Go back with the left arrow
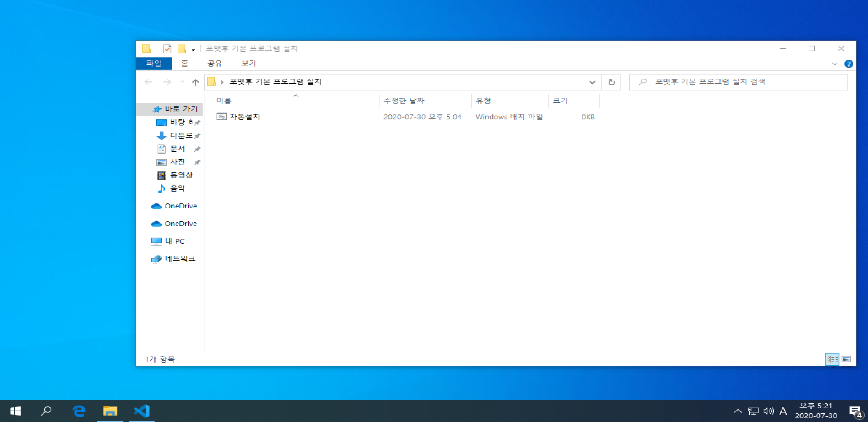 click(x=148, y=82)
